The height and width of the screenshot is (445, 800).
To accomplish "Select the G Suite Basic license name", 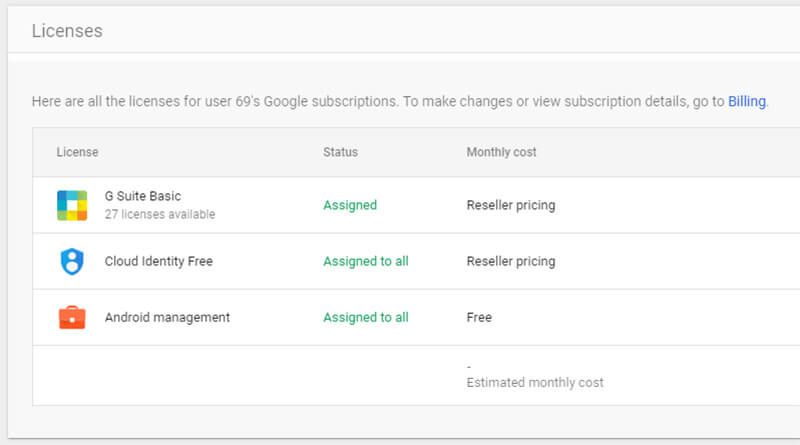I will (x=143, y=196).
